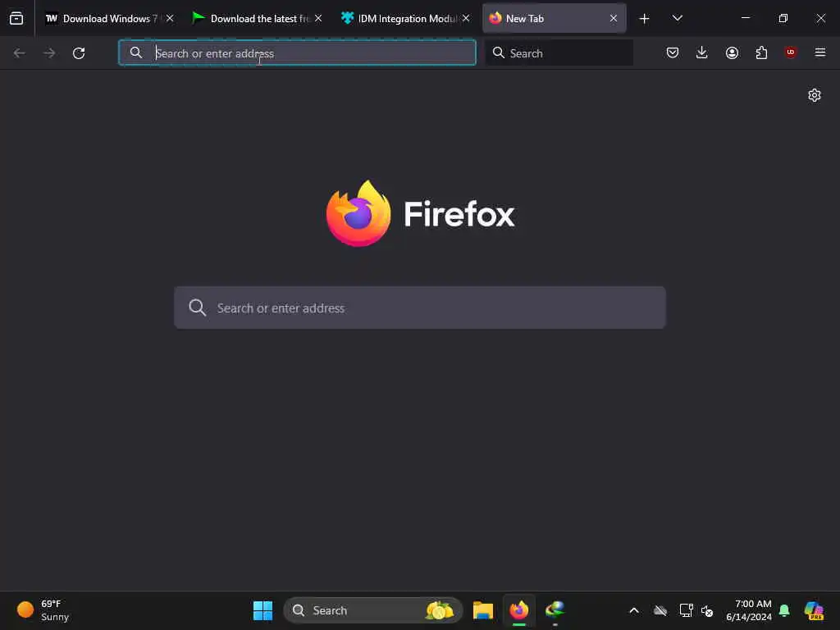Click the Firefox taskbar icon
Viewport: 840px width, 630px height.
518,610
